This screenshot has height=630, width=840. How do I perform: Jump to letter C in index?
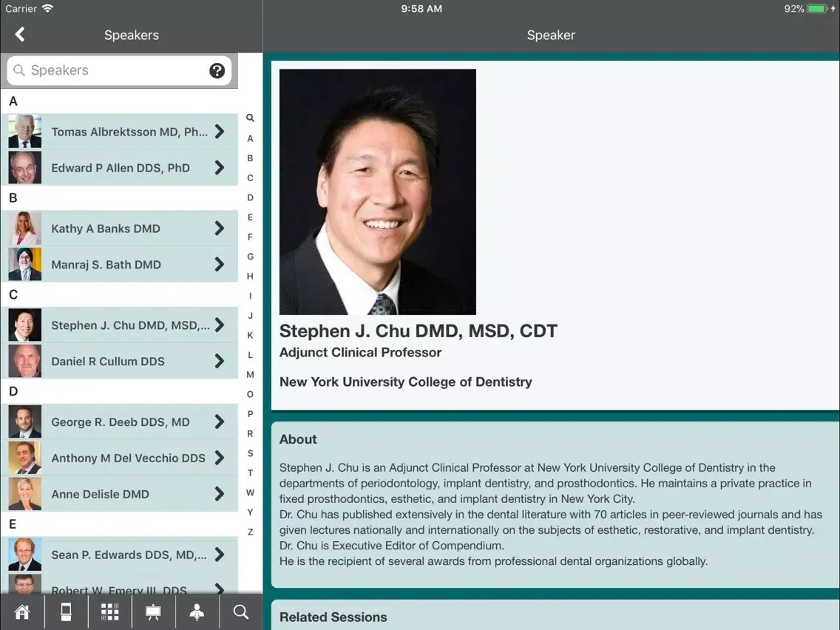pyautogui.click(x=250, y=178)
